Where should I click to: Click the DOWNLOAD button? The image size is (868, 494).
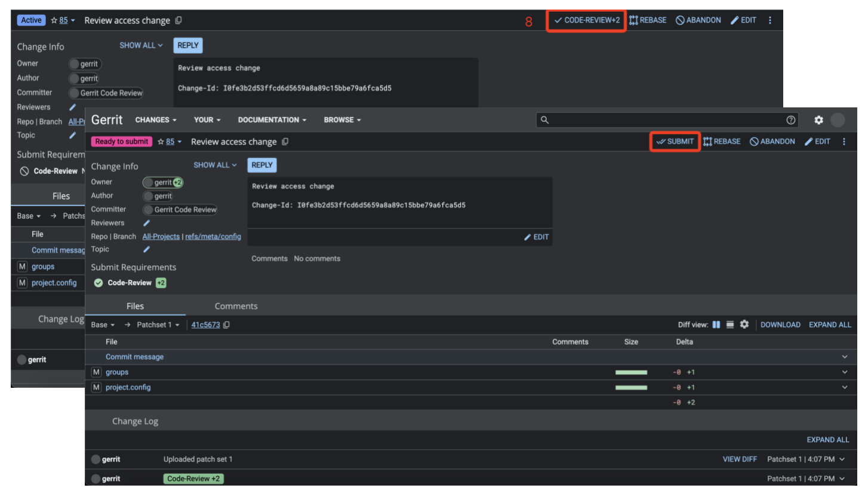[780, 325]
